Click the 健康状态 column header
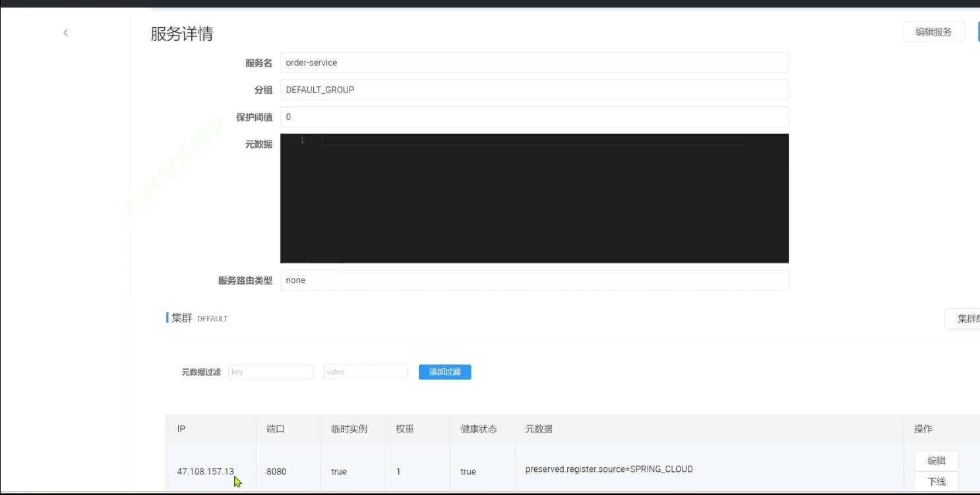The image size is (980, 495). coord(478,429)
